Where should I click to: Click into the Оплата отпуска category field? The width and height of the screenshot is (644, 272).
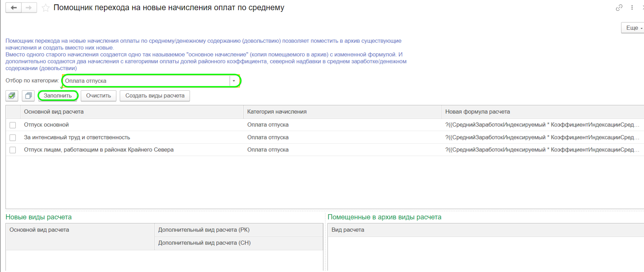coord(147,81)
